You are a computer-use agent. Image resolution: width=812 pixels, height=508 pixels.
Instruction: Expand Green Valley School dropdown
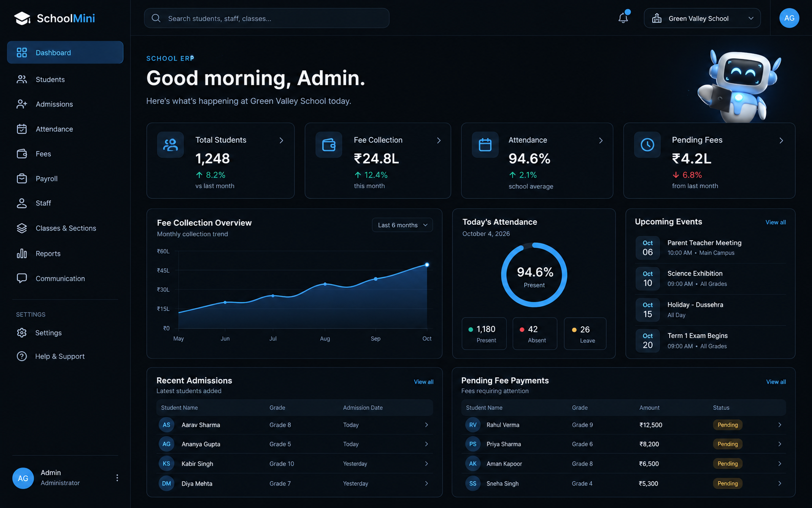[x=702, y=18]
